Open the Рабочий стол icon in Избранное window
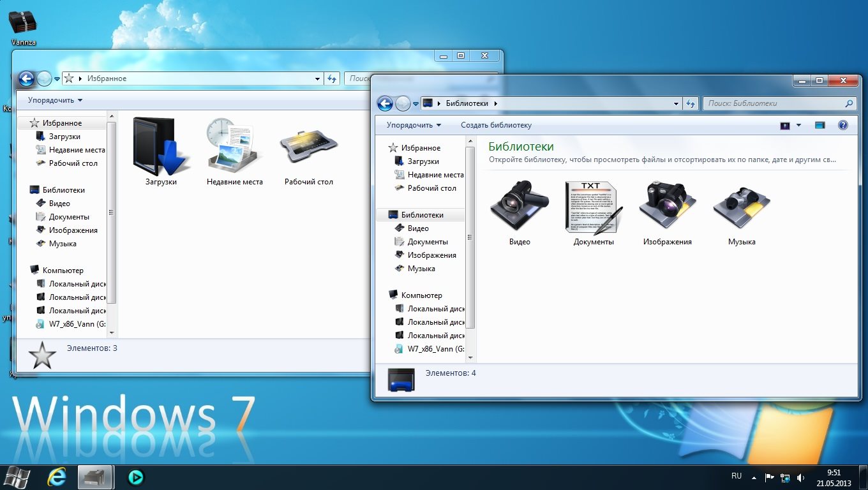This screenshot has height=490, width=868. pos(309,145)
